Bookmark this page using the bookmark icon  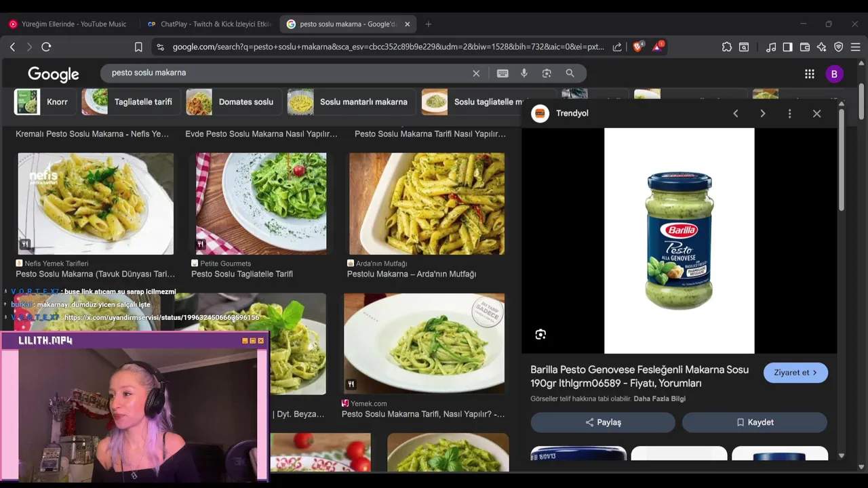pos(138,47)
